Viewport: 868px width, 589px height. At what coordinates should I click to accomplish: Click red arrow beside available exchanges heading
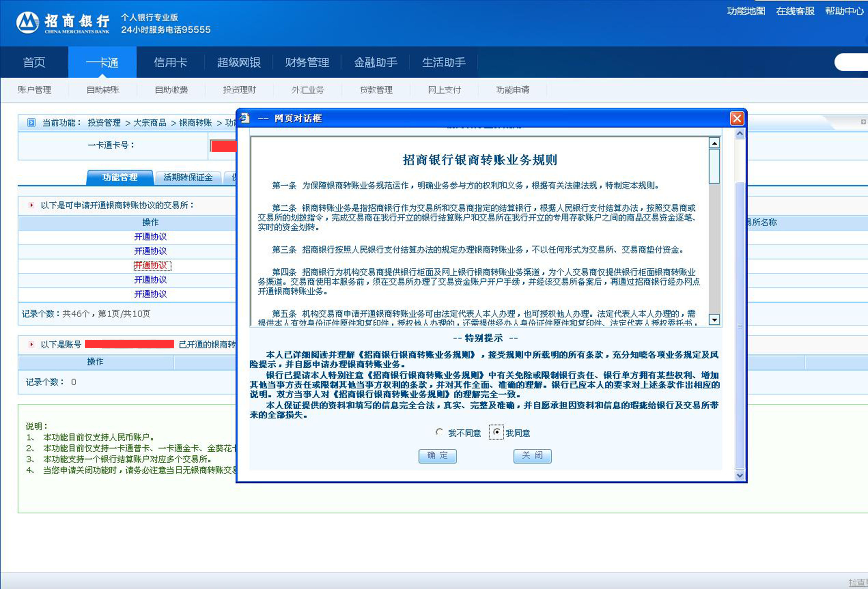(x=31, y=205)
